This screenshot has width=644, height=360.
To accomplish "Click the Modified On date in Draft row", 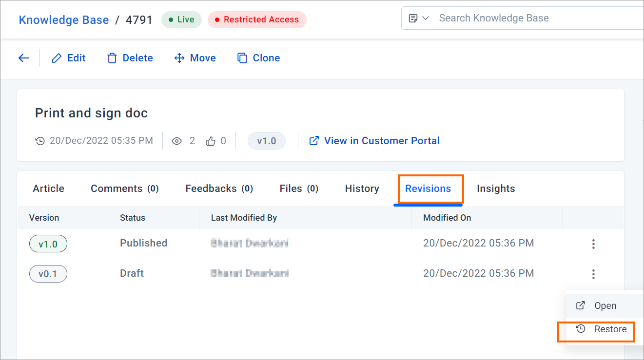I will coord(479,273).
